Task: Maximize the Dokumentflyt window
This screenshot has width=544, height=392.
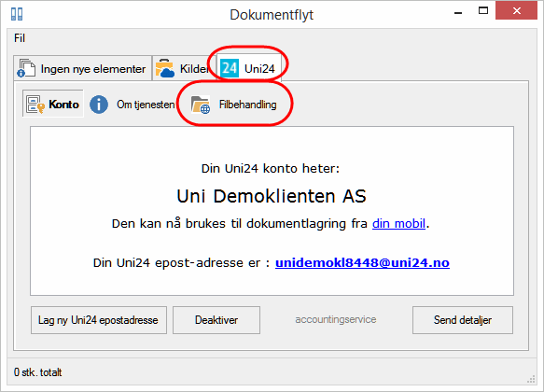Action: (483, 11)
